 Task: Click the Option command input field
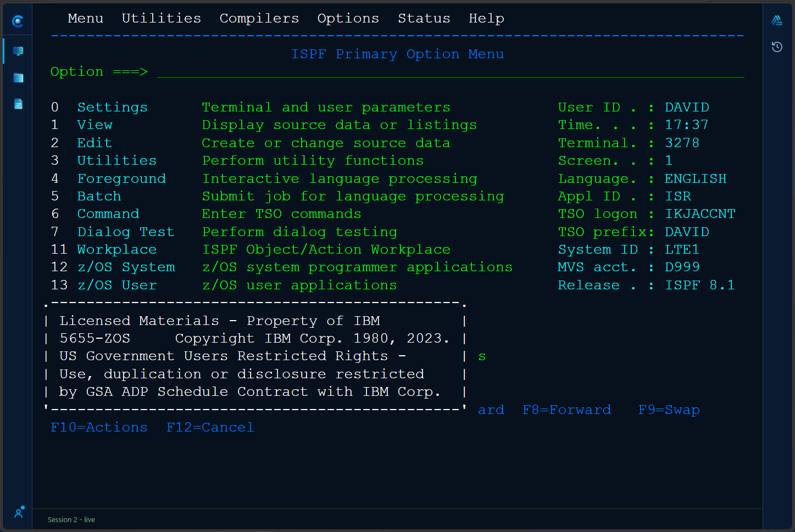451,72
